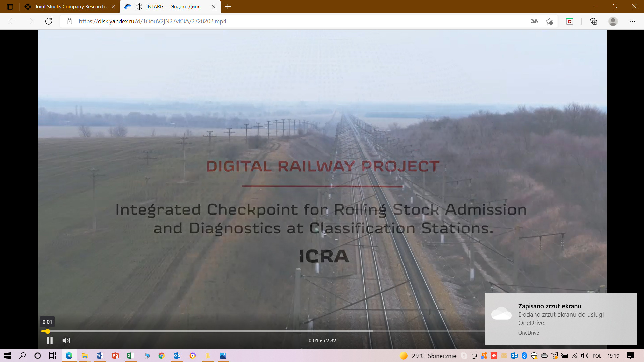
Task: Open OneDrive tray icon
Action: click(x=544, y=356)
